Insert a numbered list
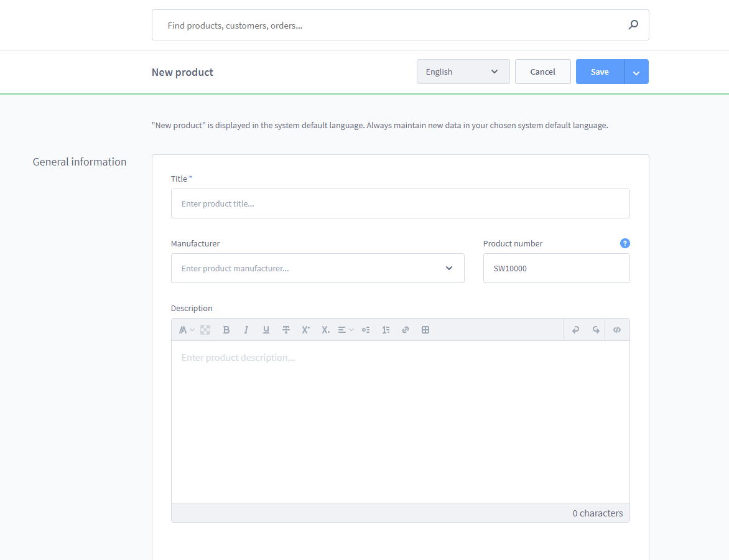The width and height of the screenshot is (729, 560). click(x=386, y=330)
